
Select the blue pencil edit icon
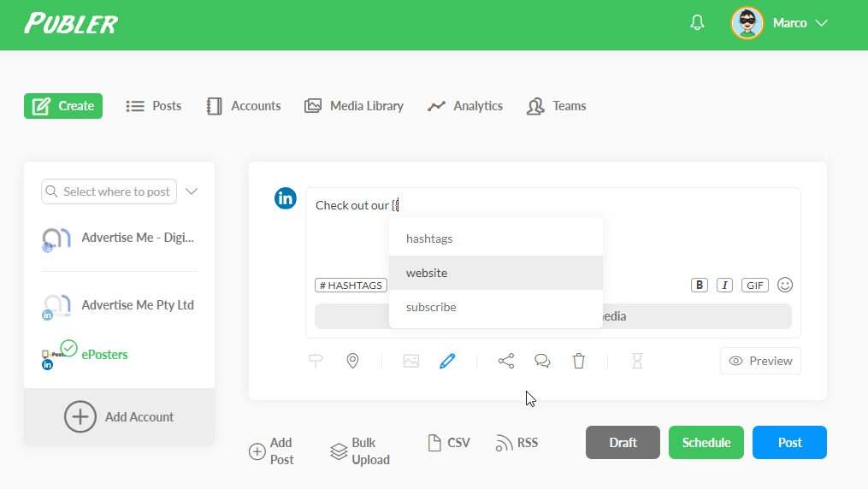[447, 362]
